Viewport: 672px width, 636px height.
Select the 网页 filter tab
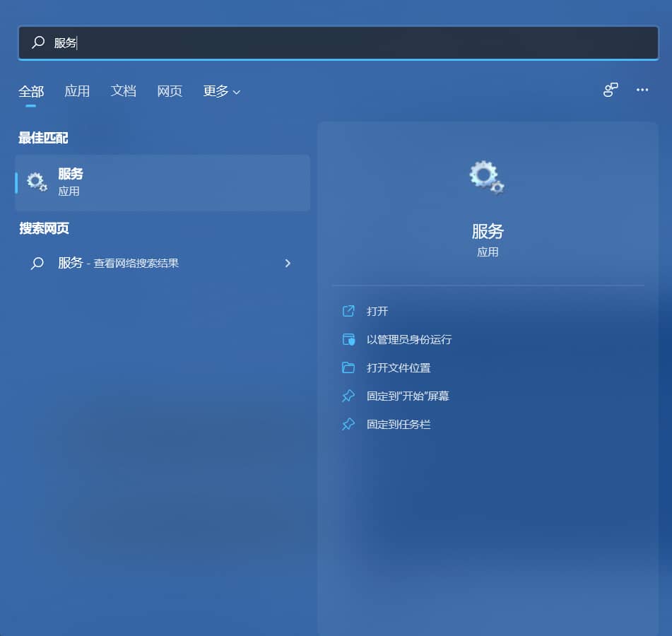169,90
